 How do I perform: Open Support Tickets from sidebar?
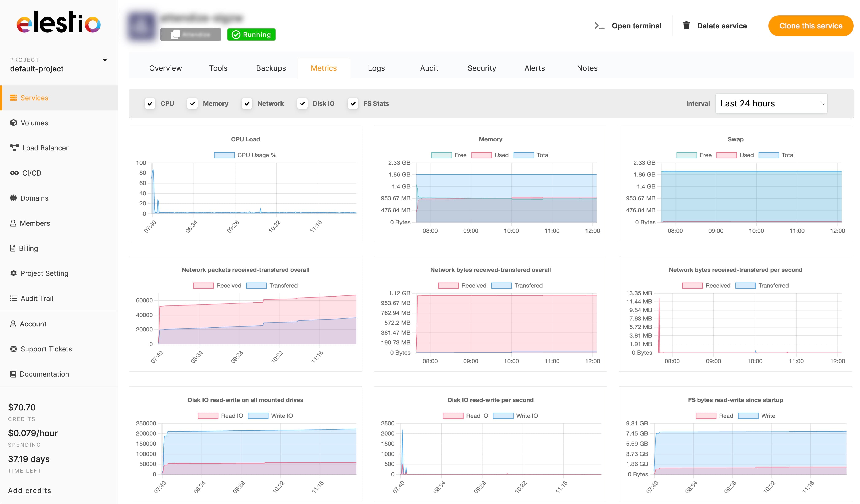(x=46, y=349)
